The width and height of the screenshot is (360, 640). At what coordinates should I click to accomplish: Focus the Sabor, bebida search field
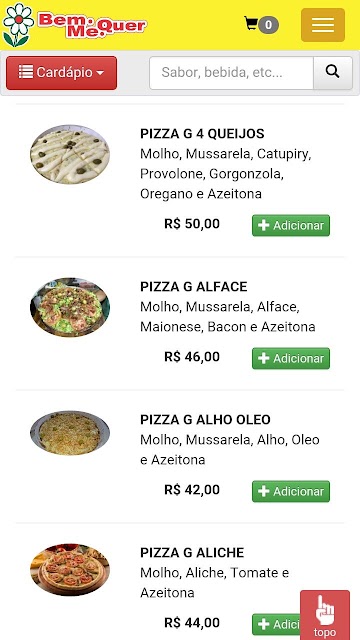click(231, 73)
